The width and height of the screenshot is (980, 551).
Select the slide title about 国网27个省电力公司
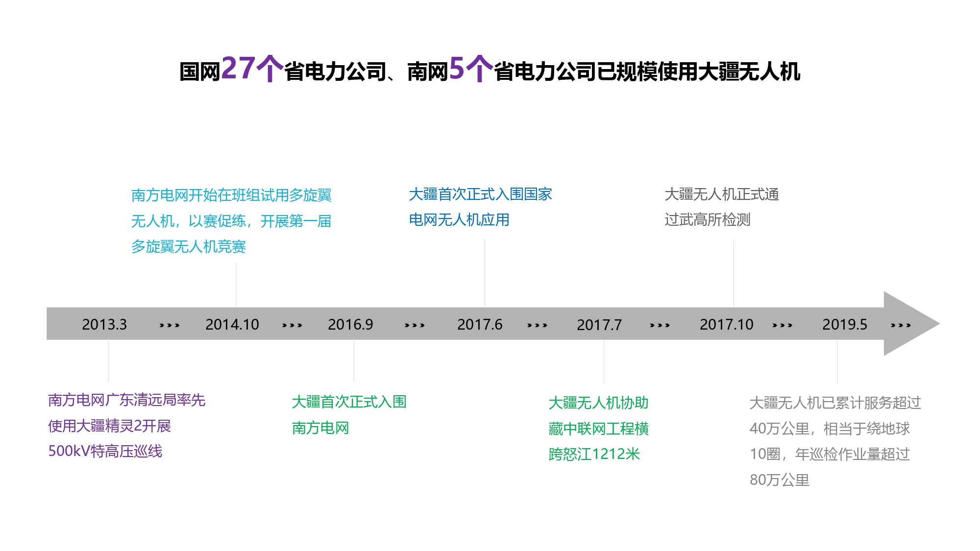(490, 69)
